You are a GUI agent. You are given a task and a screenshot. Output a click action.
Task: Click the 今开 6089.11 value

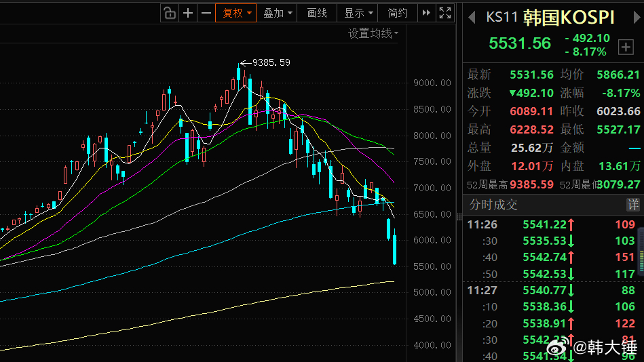531,111
